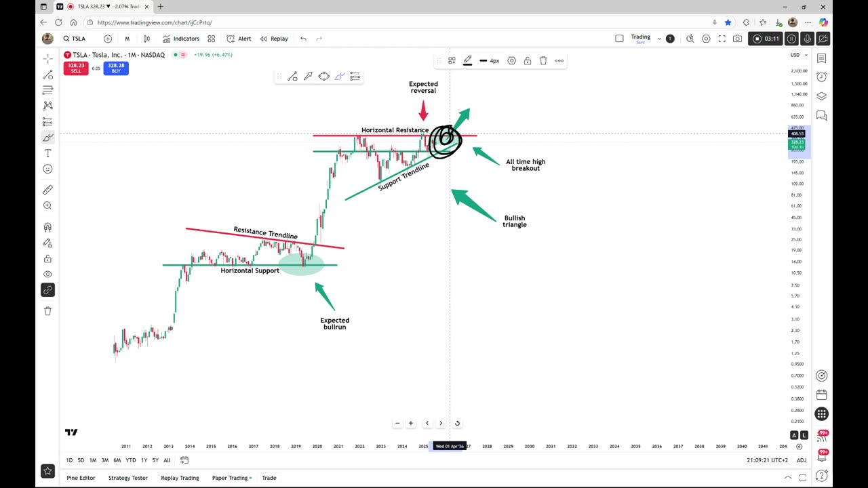Open the Indicators dialog
The image size is (868, 488).
(x=180, y=39)
